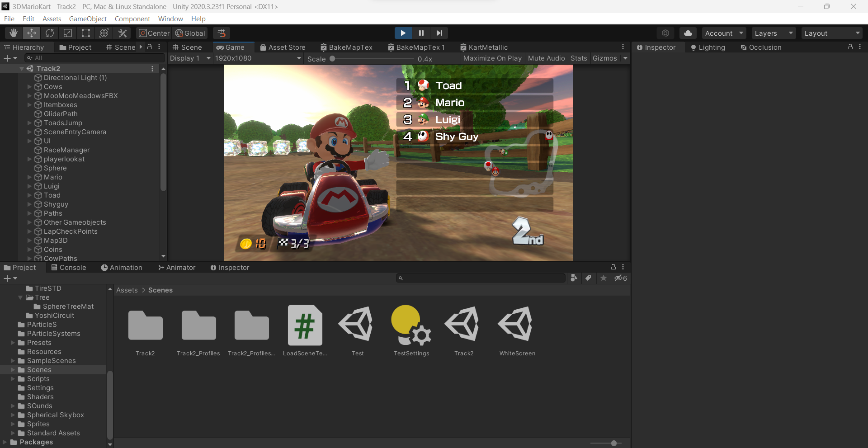The width and height of the screenshot is (868, 448).
Task: Lock the Hierarchy panel
Action: tap(150, 47)
